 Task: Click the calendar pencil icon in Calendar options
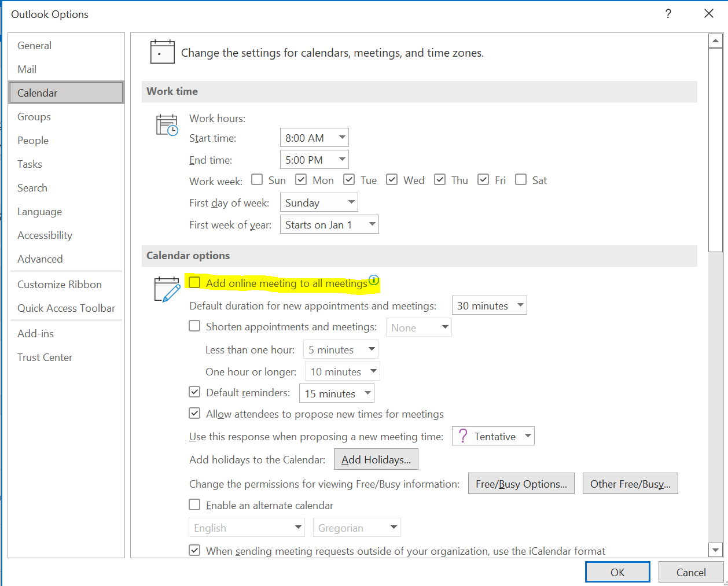[x=167, y=289]
